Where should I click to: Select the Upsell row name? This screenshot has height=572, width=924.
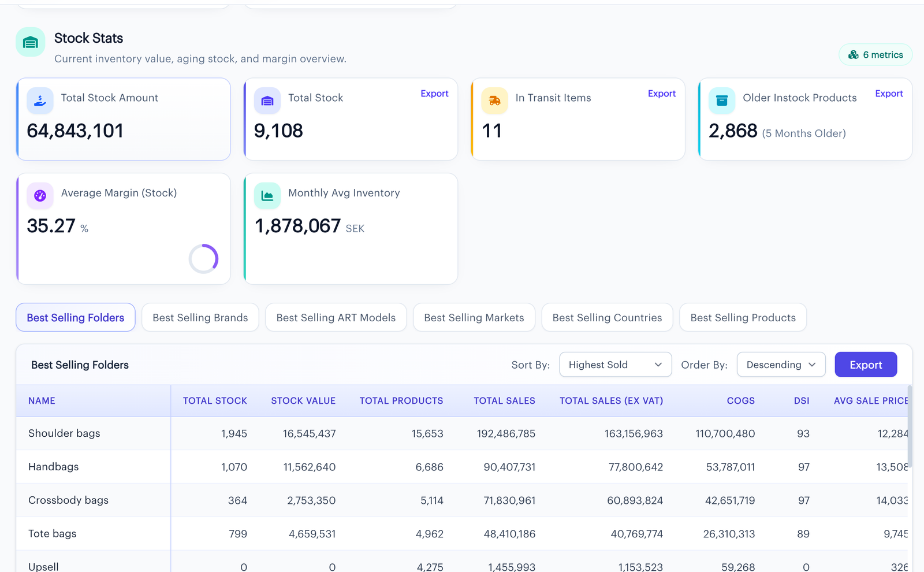[x=43, y=567]
